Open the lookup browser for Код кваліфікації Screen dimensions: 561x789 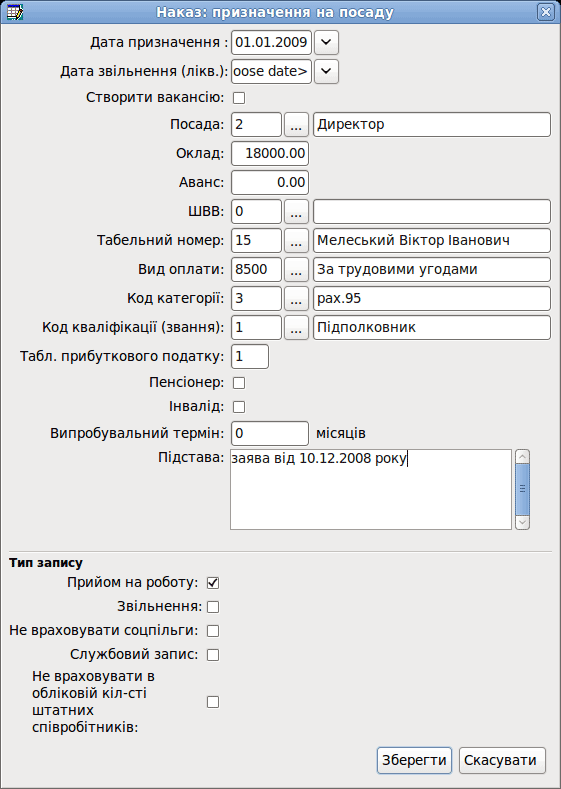(x=296, y=328)
